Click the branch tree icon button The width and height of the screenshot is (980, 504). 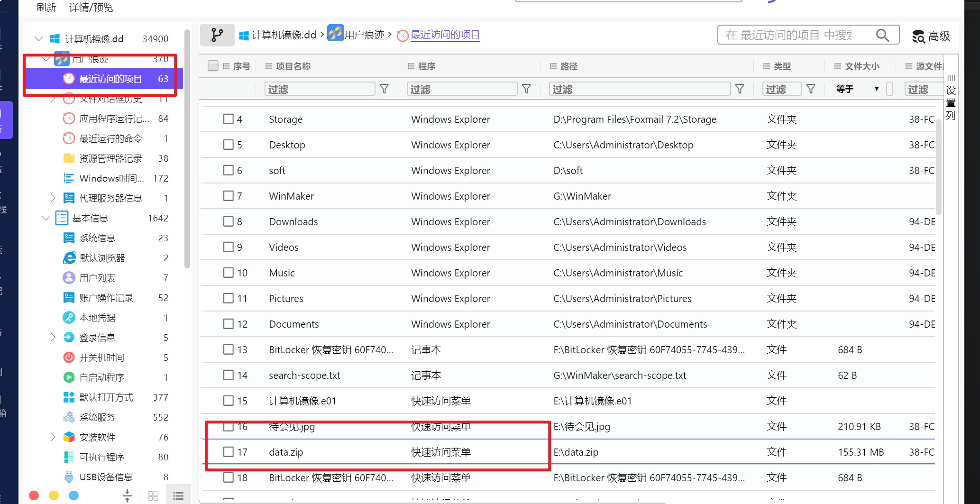click(x=217, y=35)
